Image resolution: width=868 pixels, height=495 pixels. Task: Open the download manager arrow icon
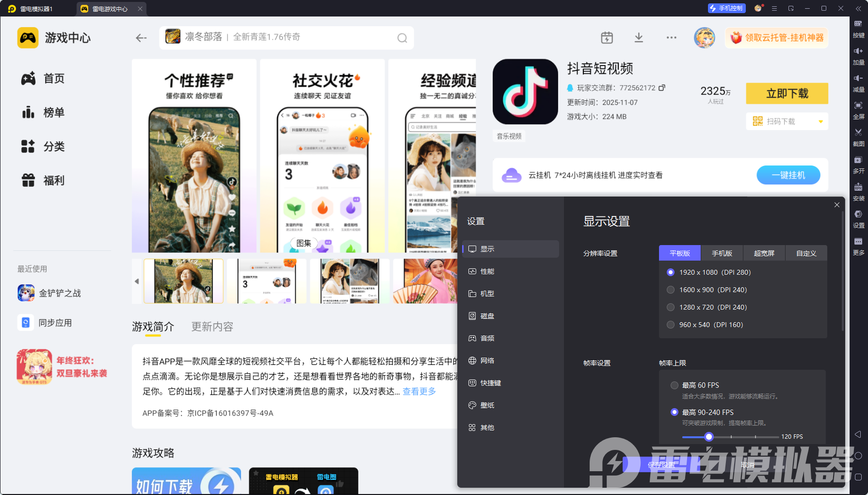pos(639,38)
